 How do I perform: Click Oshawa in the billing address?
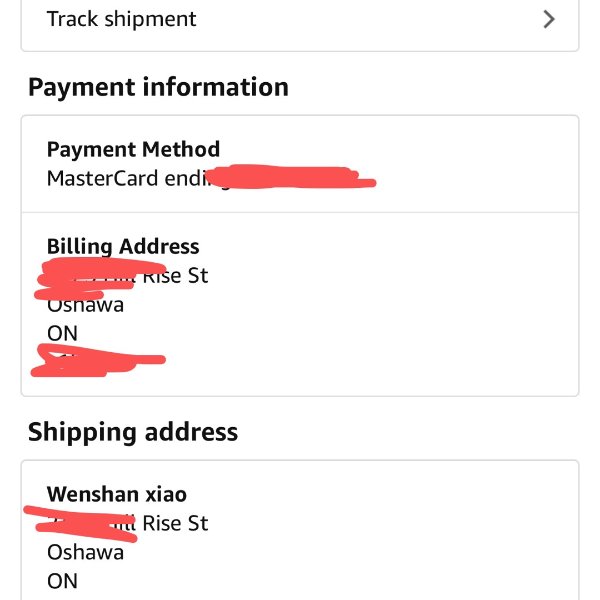[85, 306]
